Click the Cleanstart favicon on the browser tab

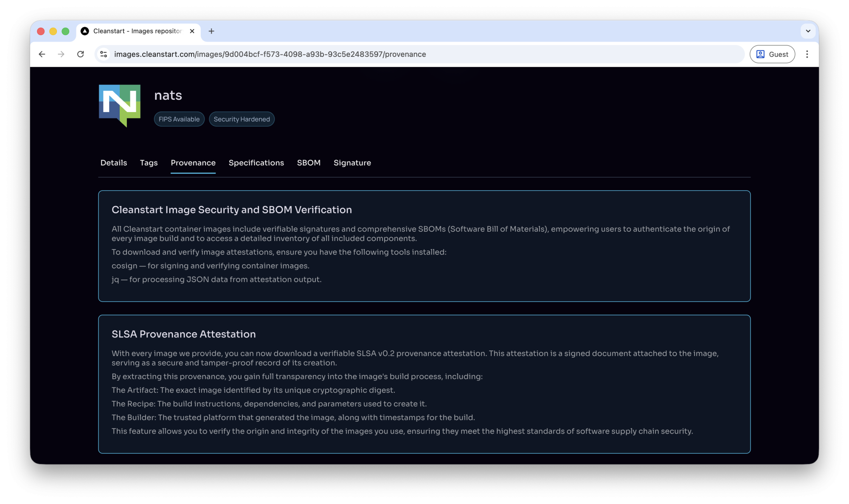coord(85,31)
